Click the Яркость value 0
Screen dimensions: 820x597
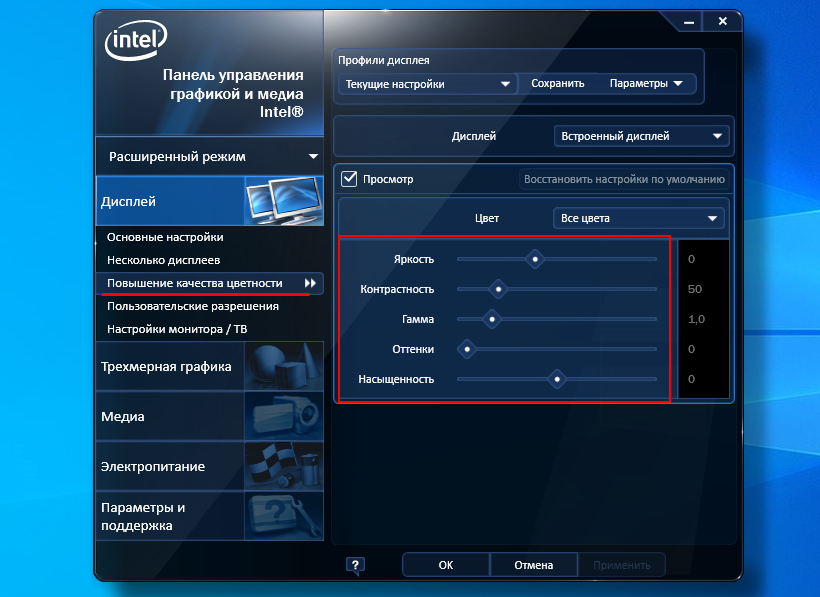(691, 259)
